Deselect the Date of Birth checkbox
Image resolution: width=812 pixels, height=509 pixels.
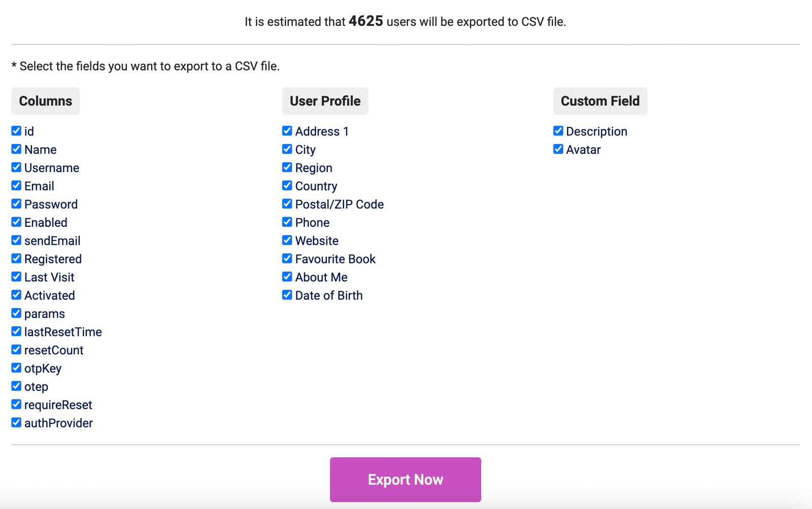[x=287, y=294]
